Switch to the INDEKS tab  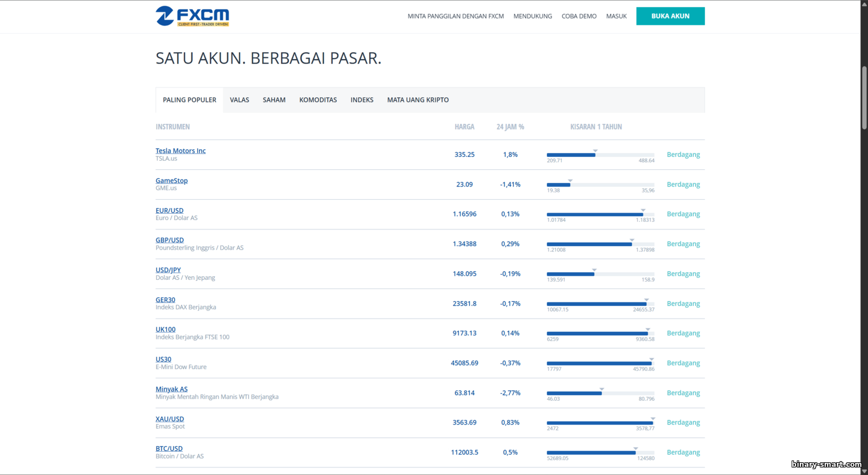(x=362, y=100)
